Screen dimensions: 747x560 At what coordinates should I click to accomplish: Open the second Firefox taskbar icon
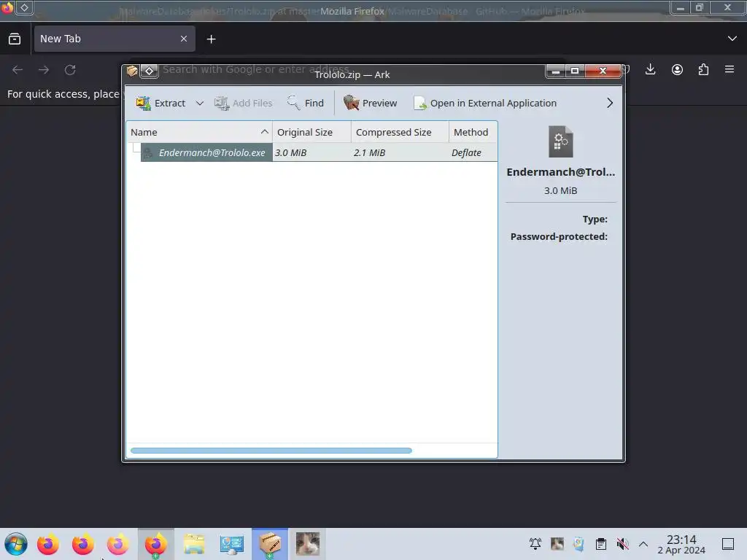pyautogui.click(x=83, y=544)
